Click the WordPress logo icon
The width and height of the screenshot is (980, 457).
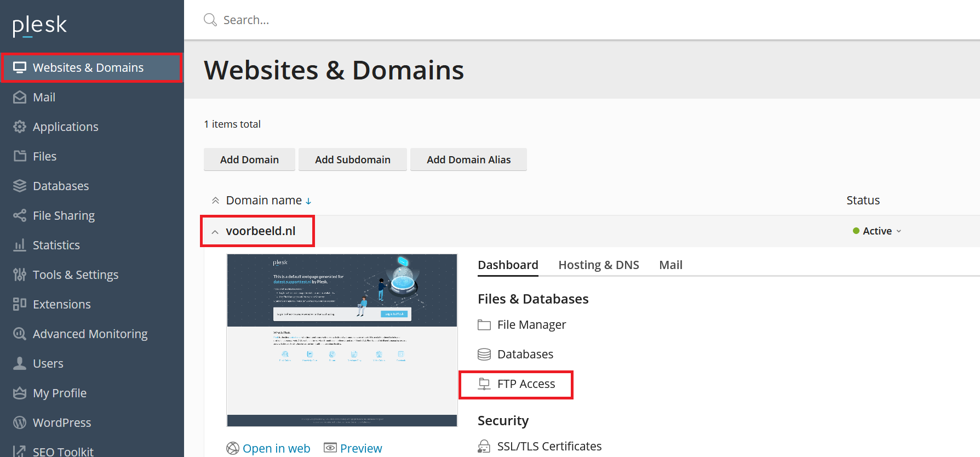(20, 422)
